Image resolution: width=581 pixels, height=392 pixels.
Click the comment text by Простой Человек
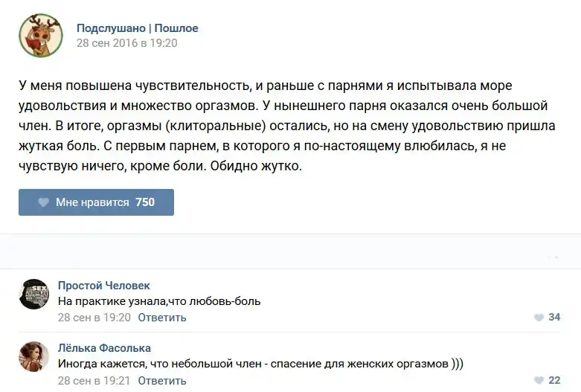159,301
